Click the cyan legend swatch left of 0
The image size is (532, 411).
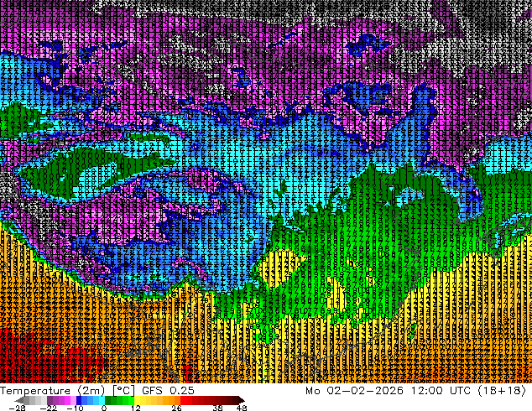click(102, 400)
